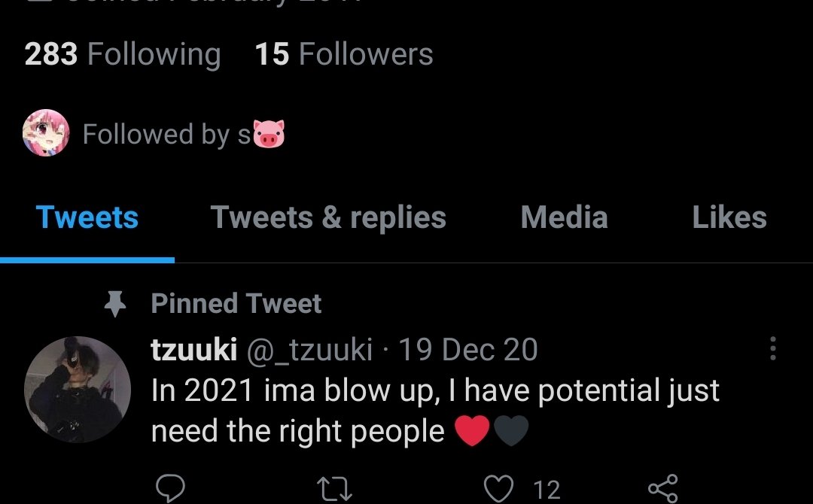This screenshot has height=504, width=813.
Task: Retweet the pinned tweet
Action: [335, 489]
